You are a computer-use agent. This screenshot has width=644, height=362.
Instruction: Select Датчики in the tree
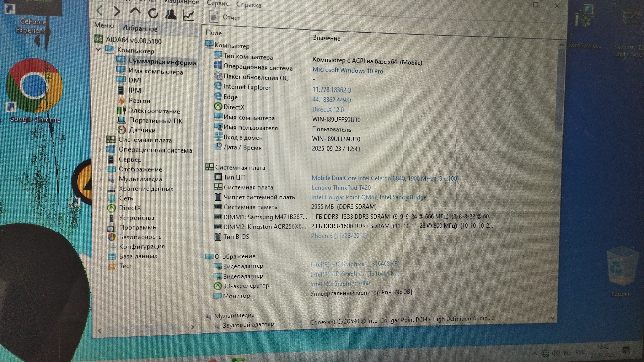[142, 130]
